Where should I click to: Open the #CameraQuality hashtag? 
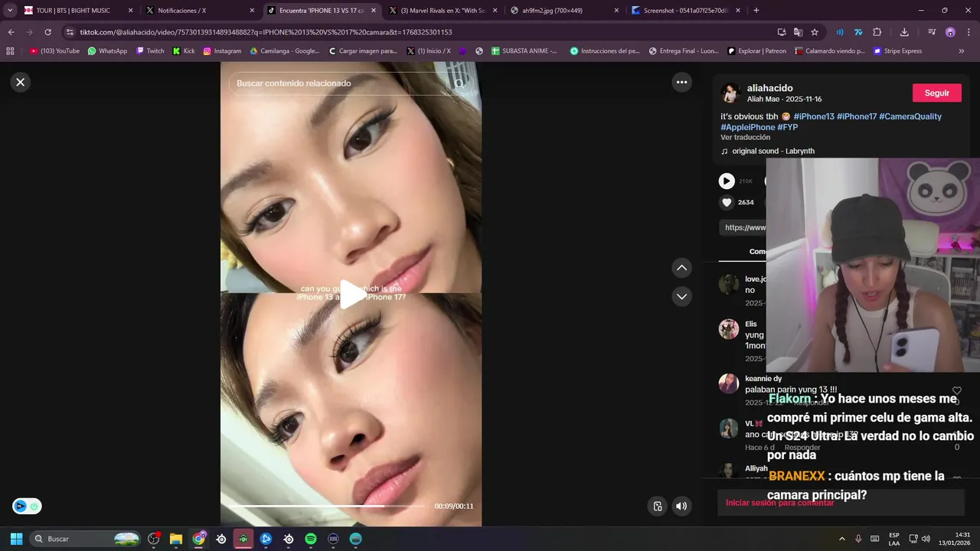click(x=910, y=116)
